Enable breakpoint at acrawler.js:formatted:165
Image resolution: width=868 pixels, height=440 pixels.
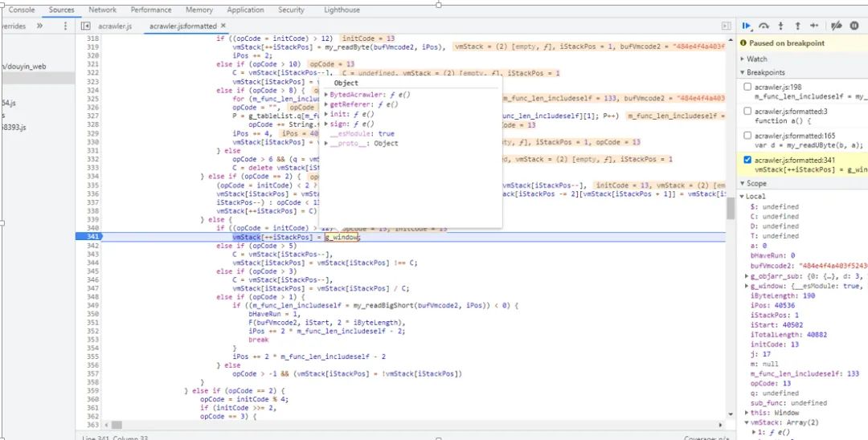(748, 136)
